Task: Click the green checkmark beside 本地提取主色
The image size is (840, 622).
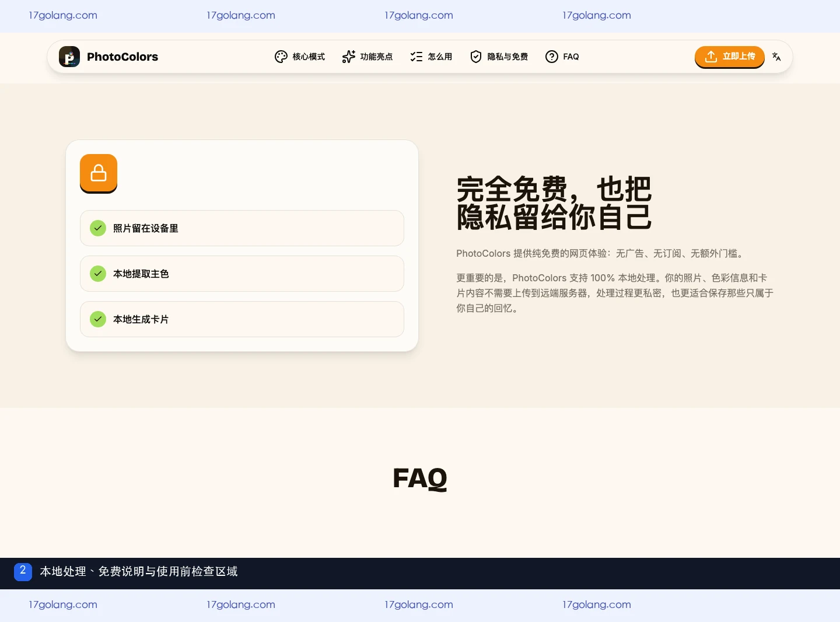Action: [x=98, y=274]
